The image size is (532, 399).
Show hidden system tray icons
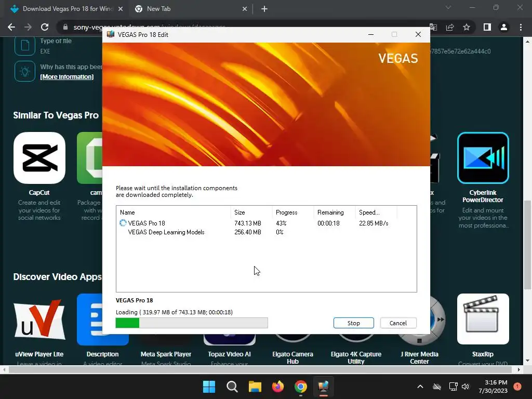tap(420, 387)
